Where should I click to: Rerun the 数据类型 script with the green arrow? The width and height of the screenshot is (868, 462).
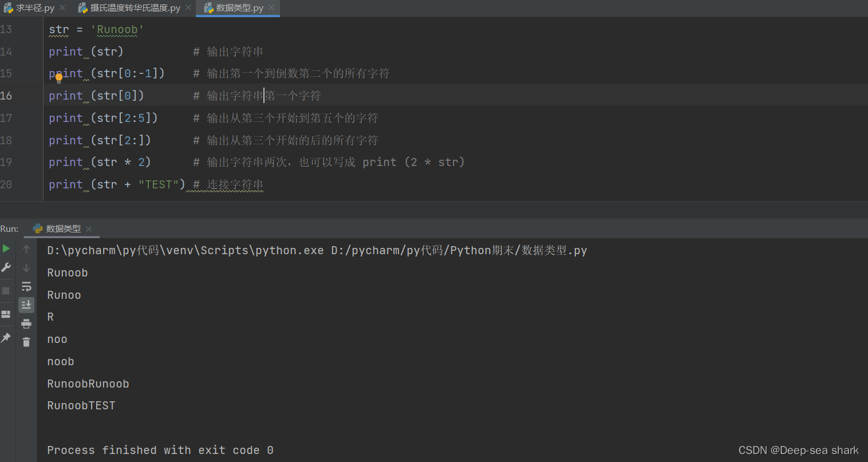[6, 248]
